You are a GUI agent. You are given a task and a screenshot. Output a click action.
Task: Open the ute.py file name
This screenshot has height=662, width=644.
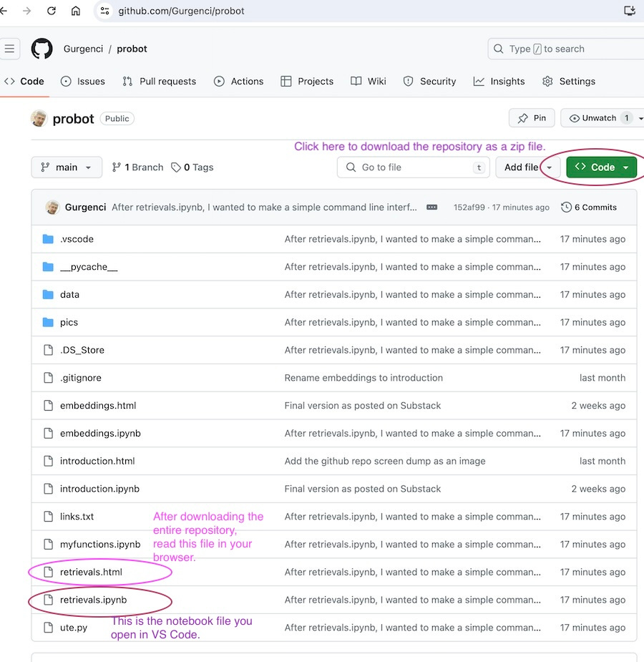pyautogui.click(x=74, y=628)
